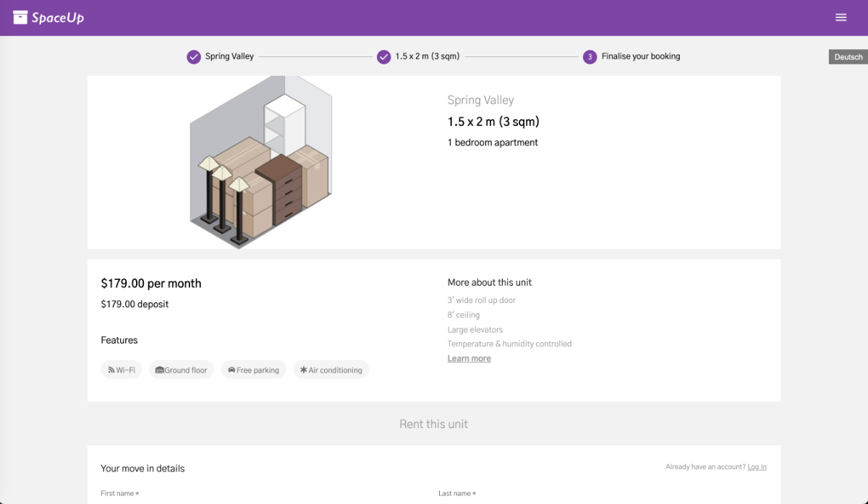Open the hamburger menu in the header
868x504 pixels.
841,17
